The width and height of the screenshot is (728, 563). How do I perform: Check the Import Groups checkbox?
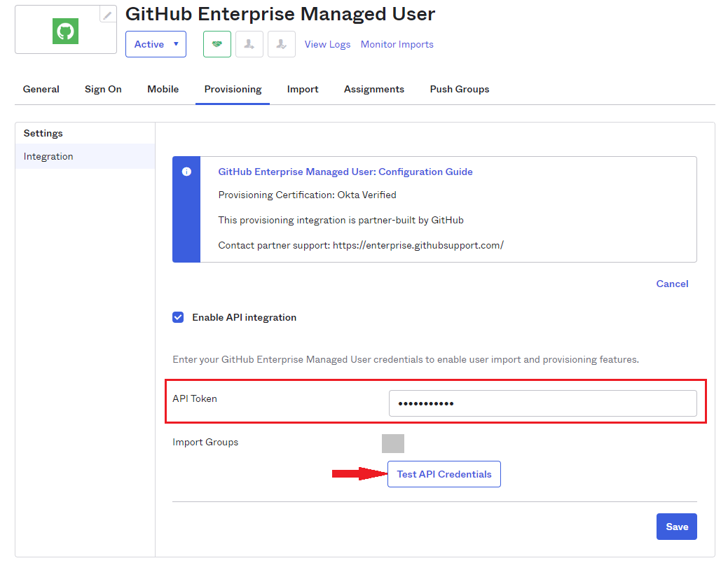(x=392, y=443)
